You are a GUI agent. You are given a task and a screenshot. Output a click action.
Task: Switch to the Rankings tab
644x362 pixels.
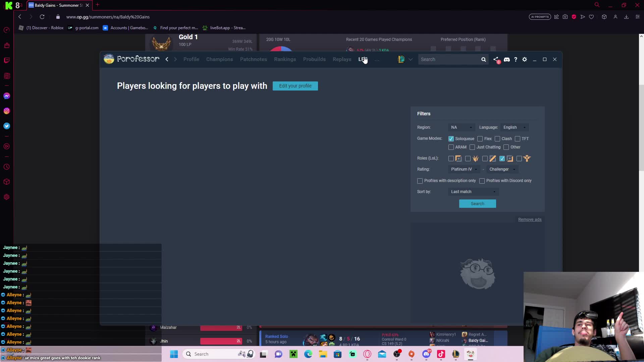tap(285, 59)
